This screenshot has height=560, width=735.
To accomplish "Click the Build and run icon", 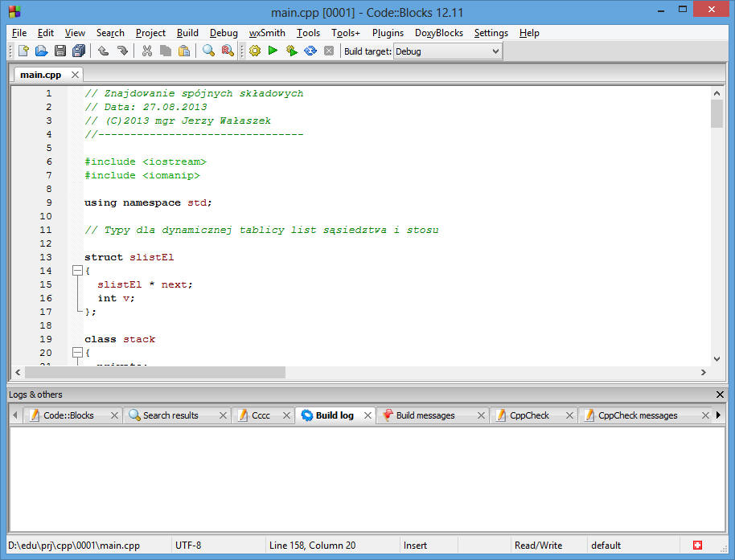I will (x=291, y=51).
